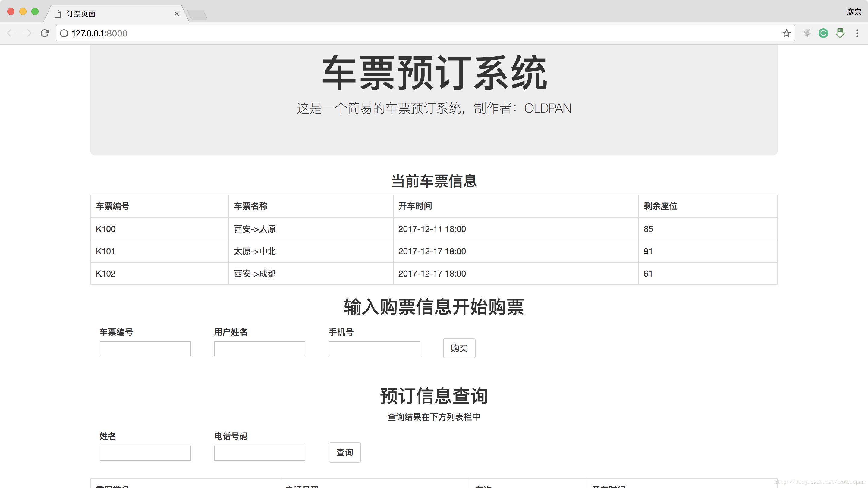
Task: Click the 姓名 field under 预订信息查询
Action: [x=145, y=453]
